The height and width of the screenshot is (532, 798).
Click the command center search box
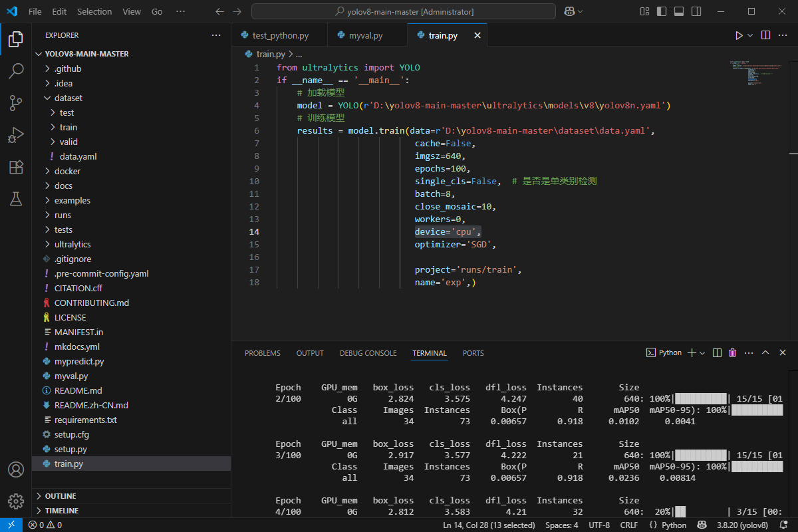tap(404, 11)
